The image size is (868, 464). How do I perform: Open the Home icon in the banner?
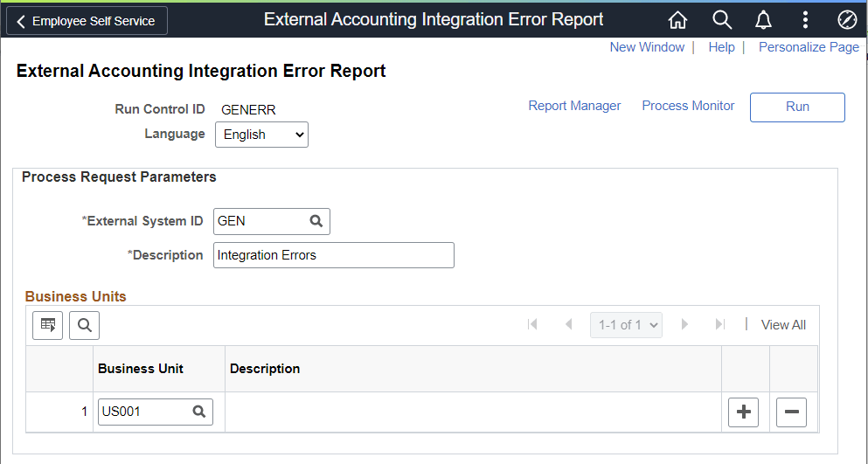click(677, 20)
